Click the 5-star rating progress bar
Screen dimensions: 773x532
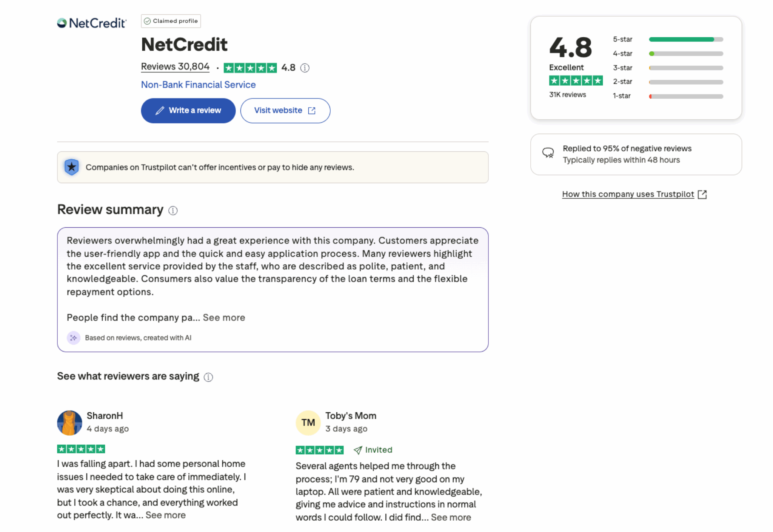tap(685, 39)
